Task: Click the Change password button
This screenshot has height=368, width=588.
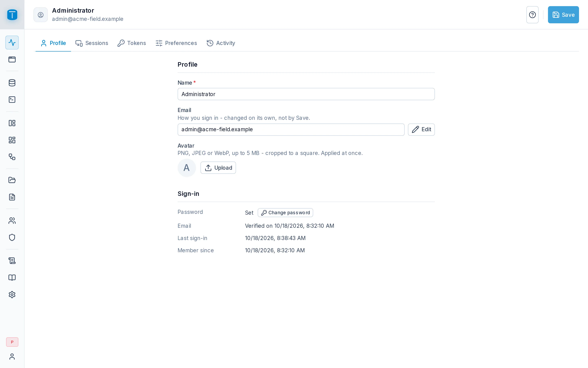Action: click(x=285, y=213)
